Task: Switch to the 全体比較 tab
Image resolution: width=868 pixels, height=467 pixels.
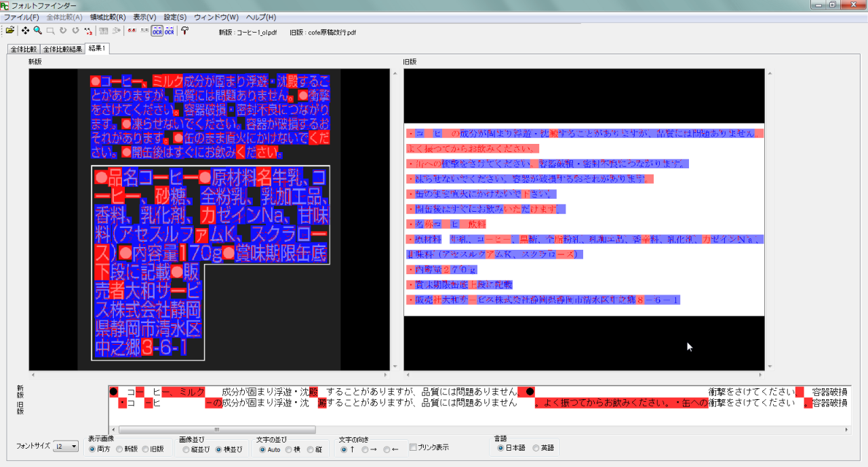Action: [x=24, y=49]
